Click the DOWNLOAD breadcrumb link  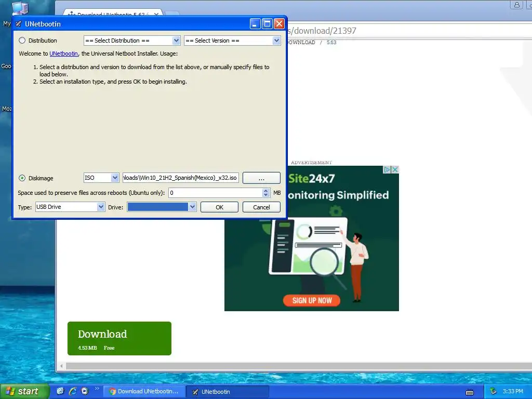click(x=301, y=43)
